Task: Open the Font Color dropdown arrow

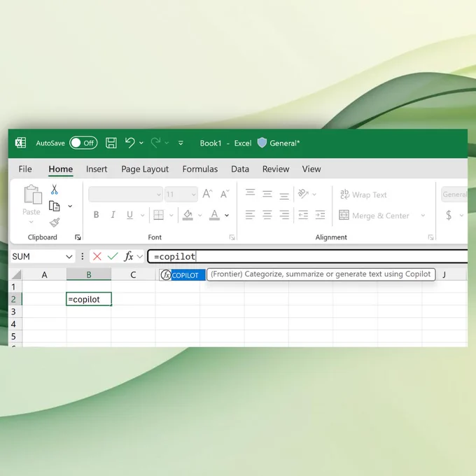Action: [x=227, y=215]
